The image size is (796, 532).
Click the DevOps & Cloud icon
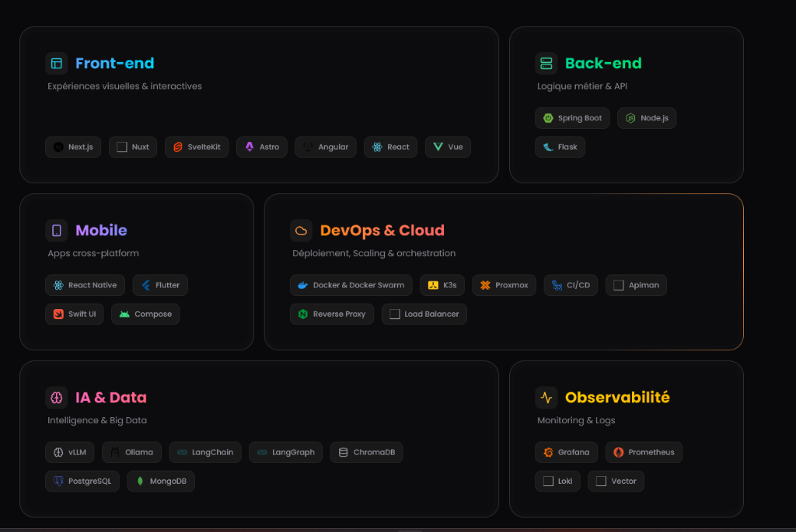click(302, 231)
